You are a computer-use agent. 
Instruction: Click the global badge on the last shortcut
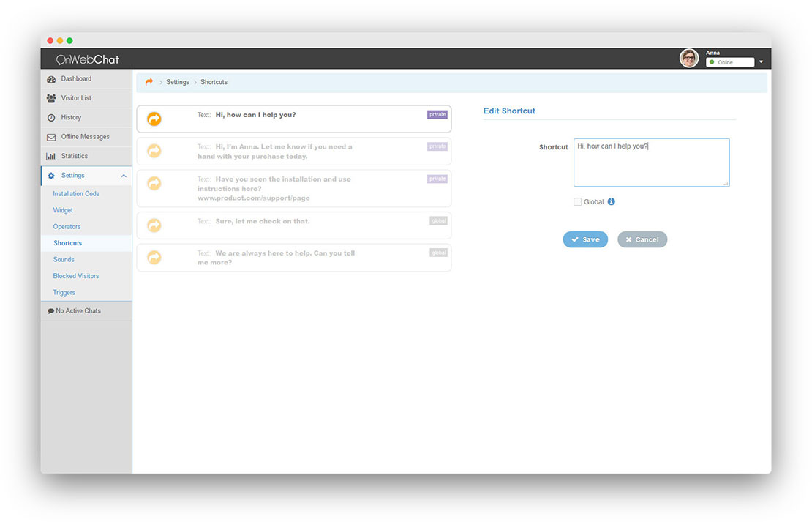tap(438, 253)
